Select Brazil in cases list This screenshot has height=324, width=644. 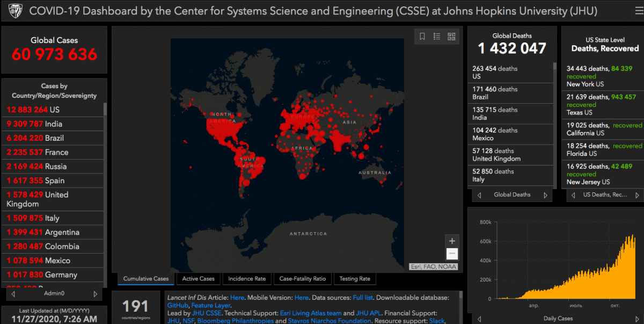pyautogui.click(x=53, y=138)
